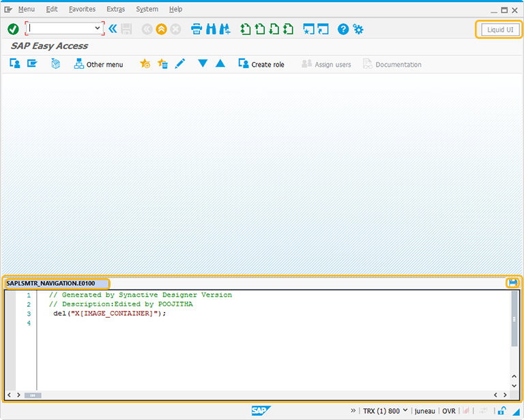Viewport: 524px width, 420px height.
Task: Create a new GUI session icon
Action: click(x=308, y=29)
